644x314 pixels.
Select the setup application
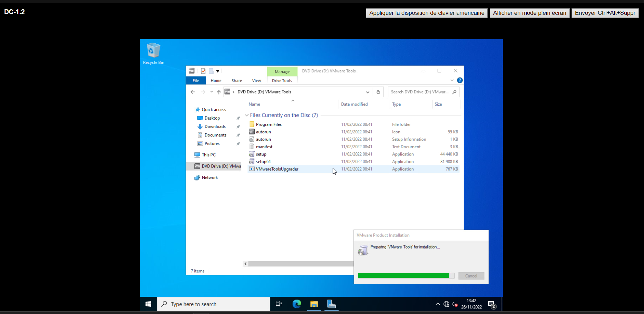[353, 154]
